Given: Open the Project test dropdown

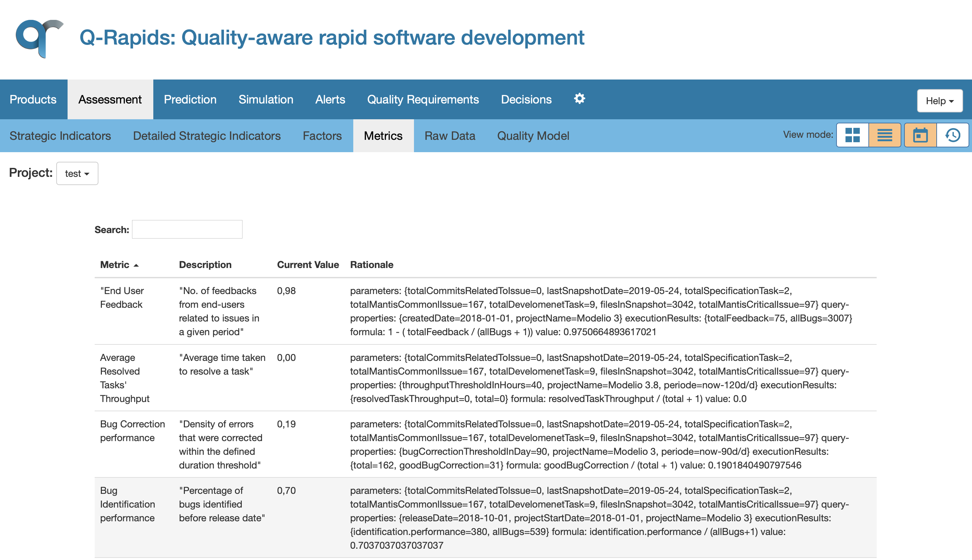Looking at the screenshot, I should [x=78, y=173].
